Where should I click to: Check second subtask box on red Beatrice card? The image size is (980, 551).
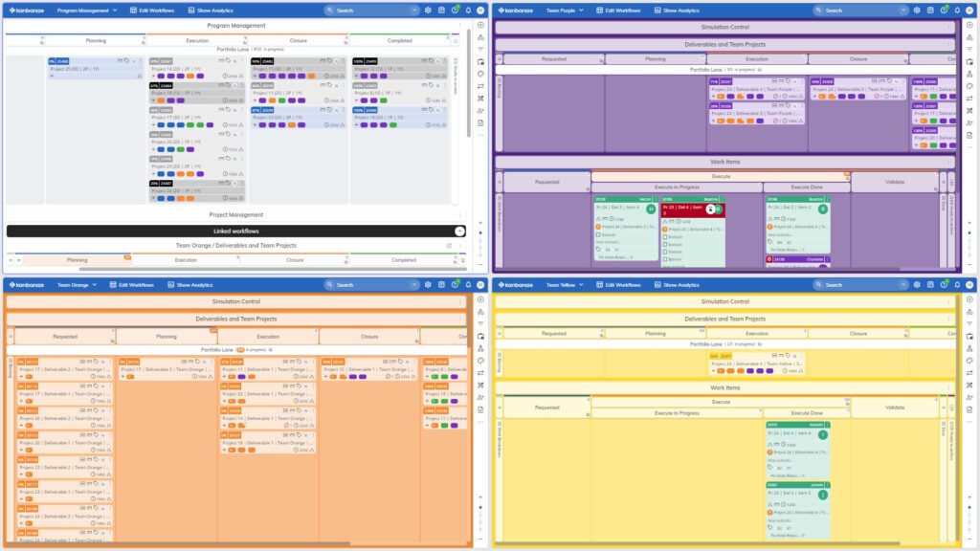(665, 244)
